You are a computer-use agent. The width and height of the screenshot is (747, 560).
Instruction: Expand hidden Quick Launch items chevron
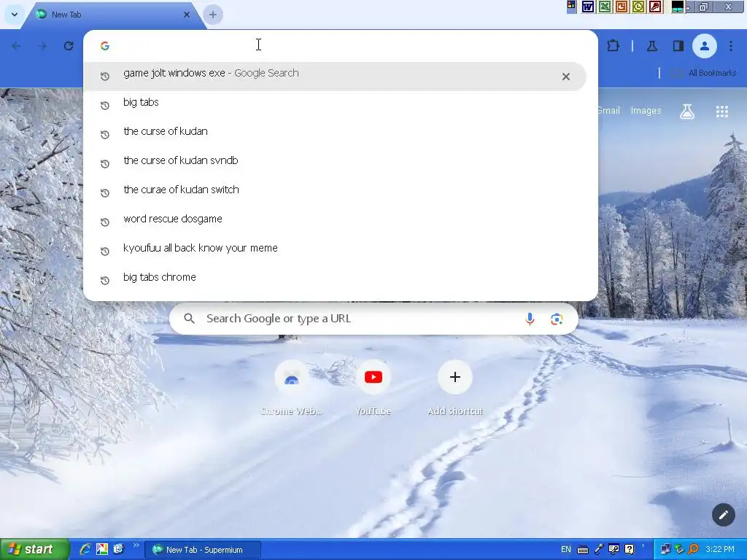point(136,545)
